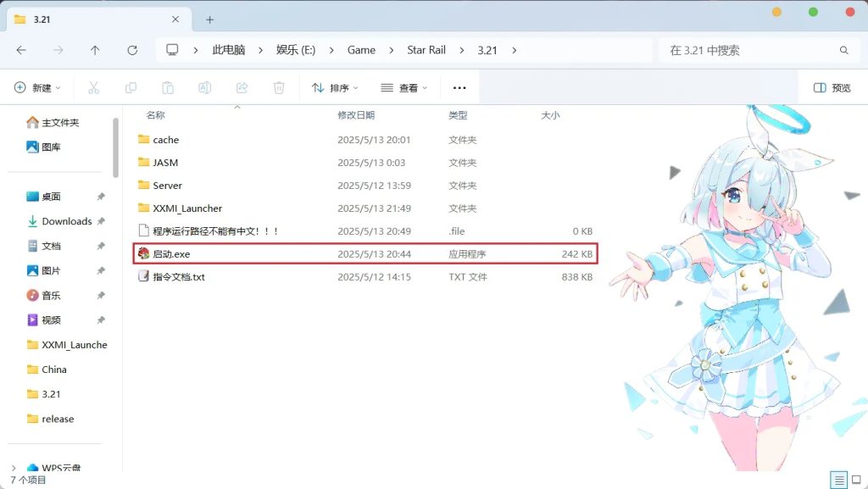The width and height of the screenshot is (868, 489).
Task: Open 3.21 folder in the sidebar
Action: click(x=44, y=394)
